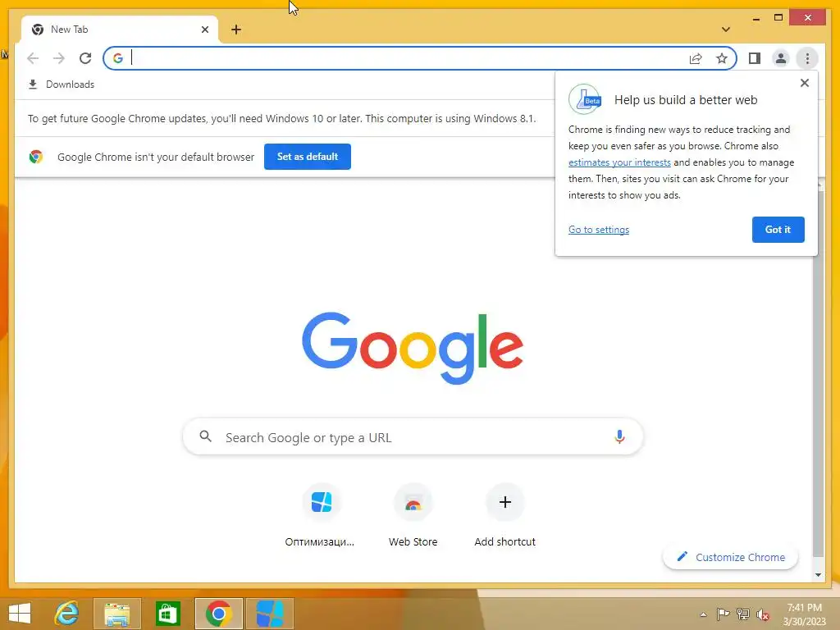Open the profile avatar menu

pyautogui.click(x=781, y=58)
